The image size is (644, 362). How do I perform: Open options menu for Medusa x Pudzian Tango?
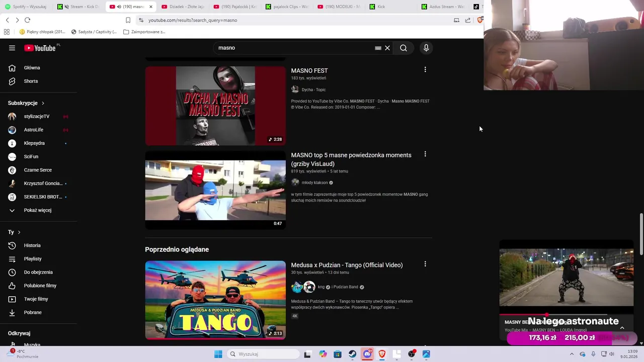pos(425,264)
